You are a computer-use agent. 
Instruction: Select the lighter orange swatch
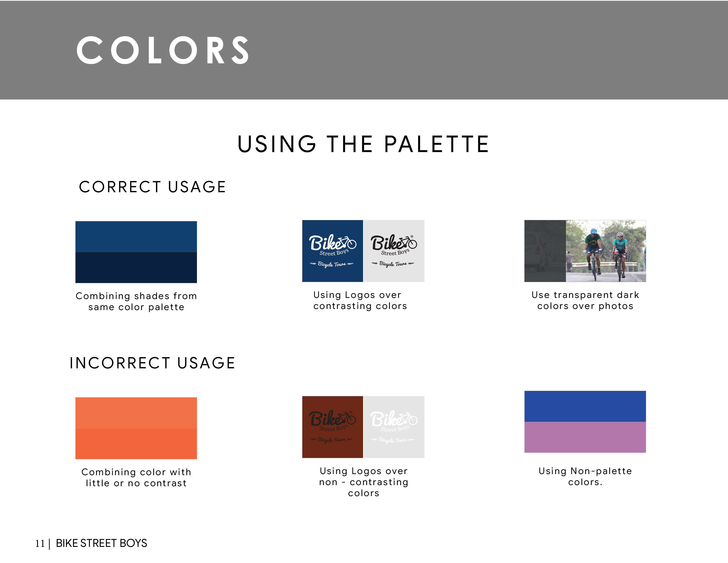[x=136, y=413]
